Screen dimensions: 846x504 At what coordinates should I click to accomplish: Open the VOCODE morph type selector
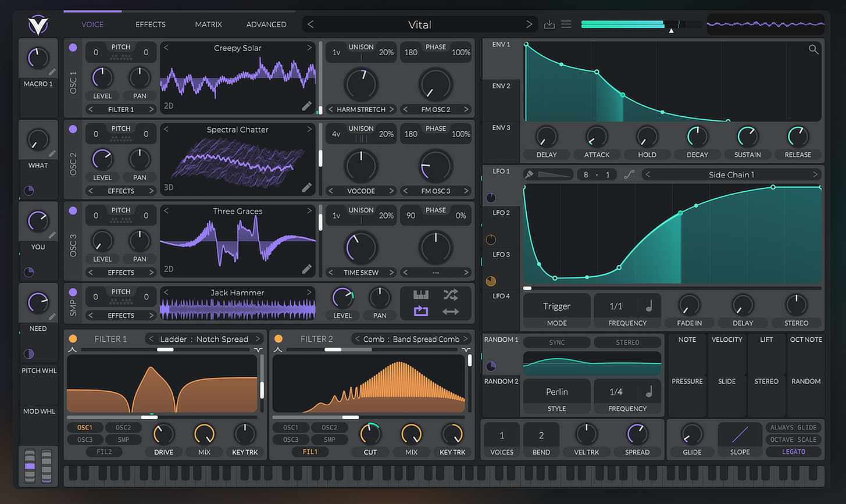[361, 191]
